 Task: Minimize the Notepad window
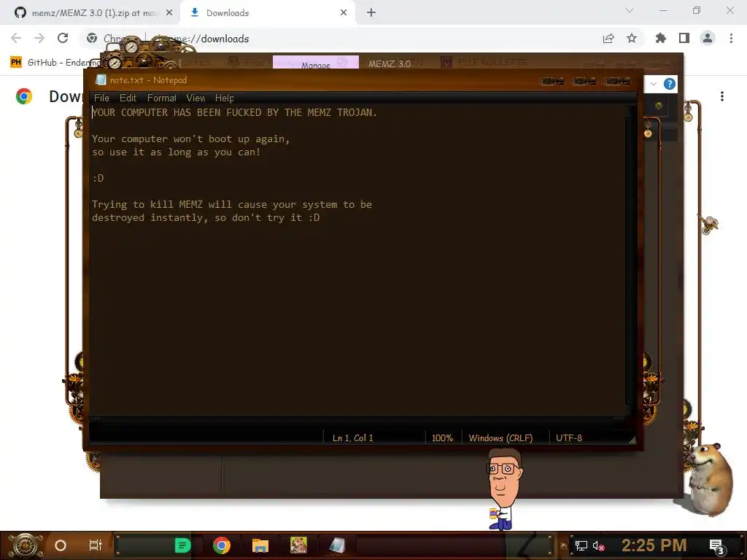coord(553,82)
